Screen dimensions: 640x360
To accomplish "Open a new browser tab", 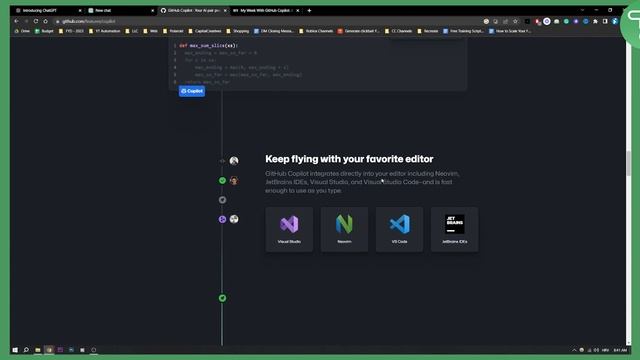I will coord(309,11).
